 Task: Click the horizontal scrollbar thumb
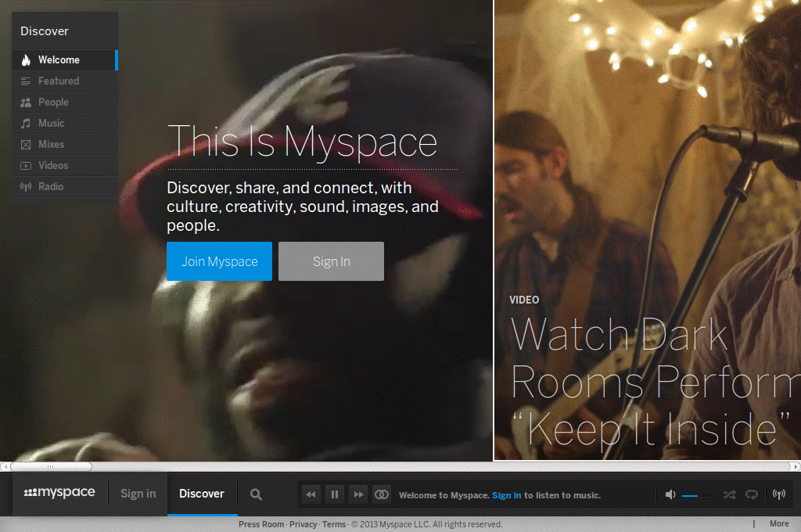51,466
